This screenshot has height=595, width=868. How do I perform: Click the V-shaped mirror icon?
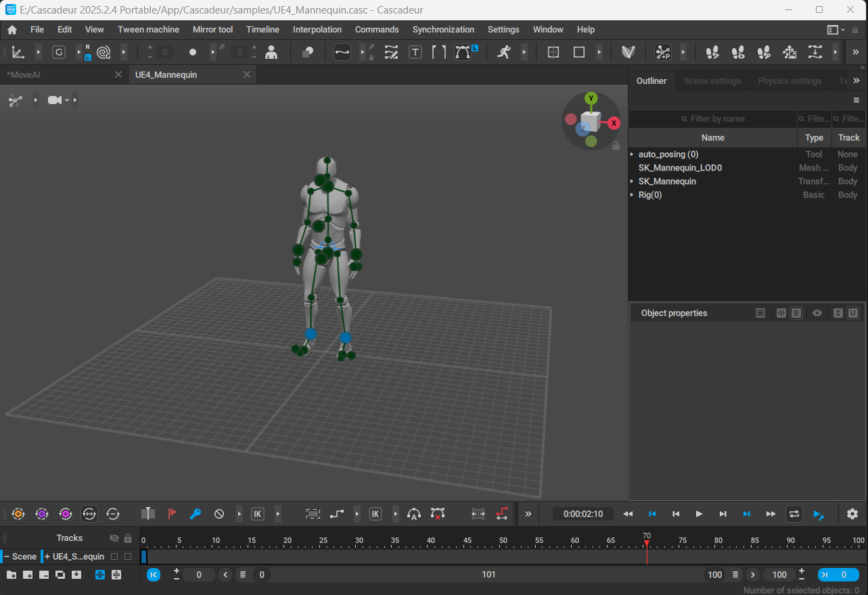628,52
